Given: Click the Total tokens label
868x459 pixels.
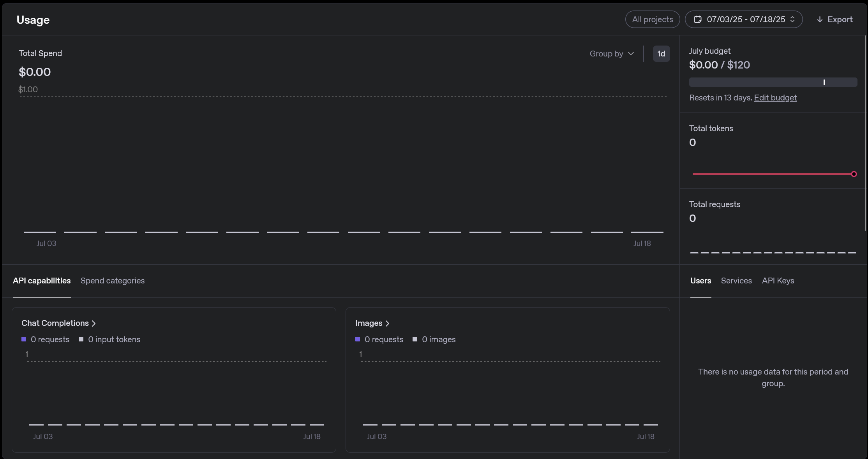Looking at the screenshot, I should click(x=711, y=128).
